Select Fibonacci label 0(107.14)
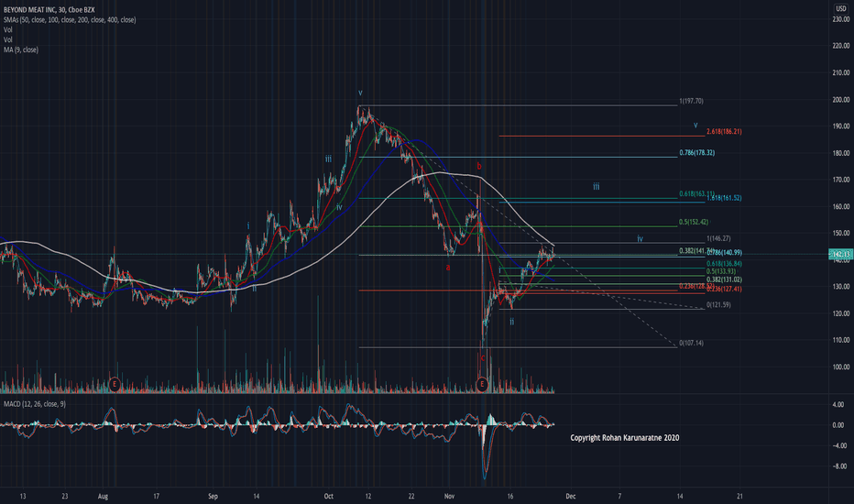This screenshot has width=854, height=504. pyautogui.click(x=691, y=343)
